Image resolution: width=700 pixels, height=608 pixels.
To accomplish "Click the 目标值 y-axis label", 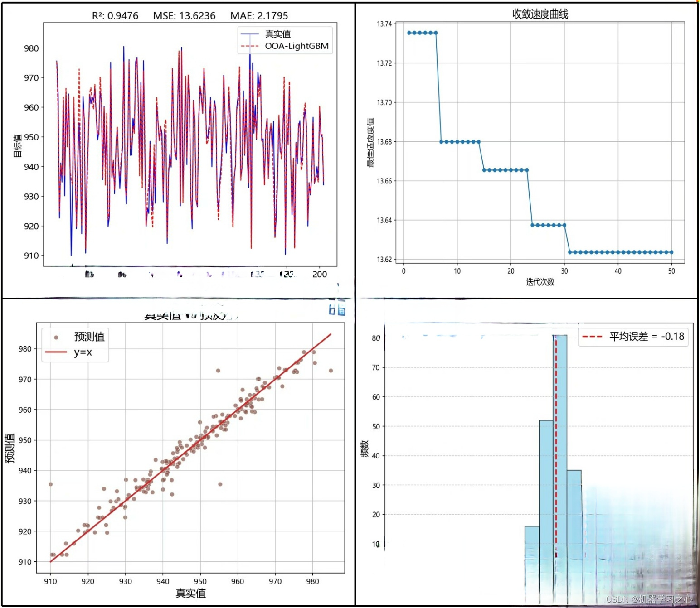I will pyautogui.click(x=17, y=146).
